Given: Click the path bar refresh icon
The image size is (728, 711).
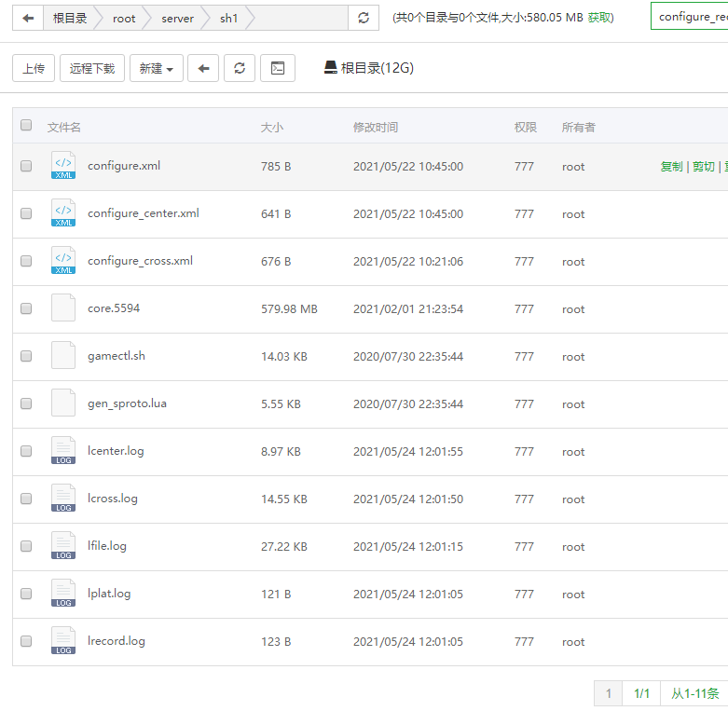Looking at the screenshot, I should click(364, 18).
